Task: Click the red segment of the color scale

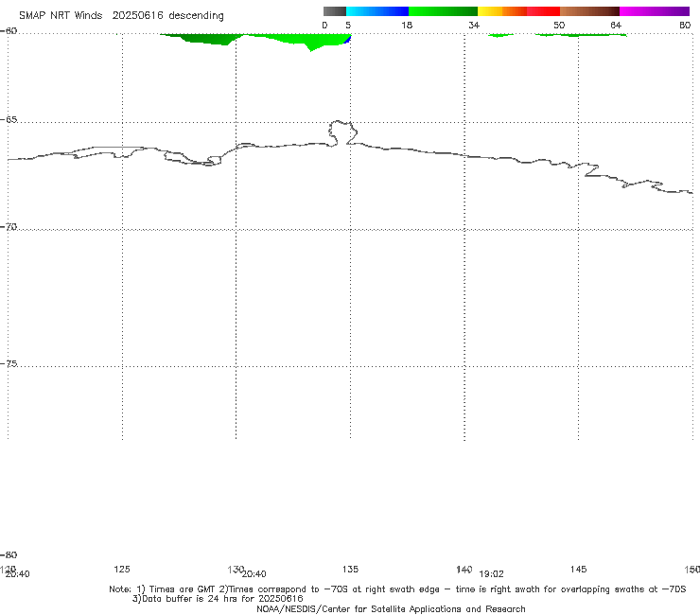Action: pyautogui.click(x=543, y=11)
